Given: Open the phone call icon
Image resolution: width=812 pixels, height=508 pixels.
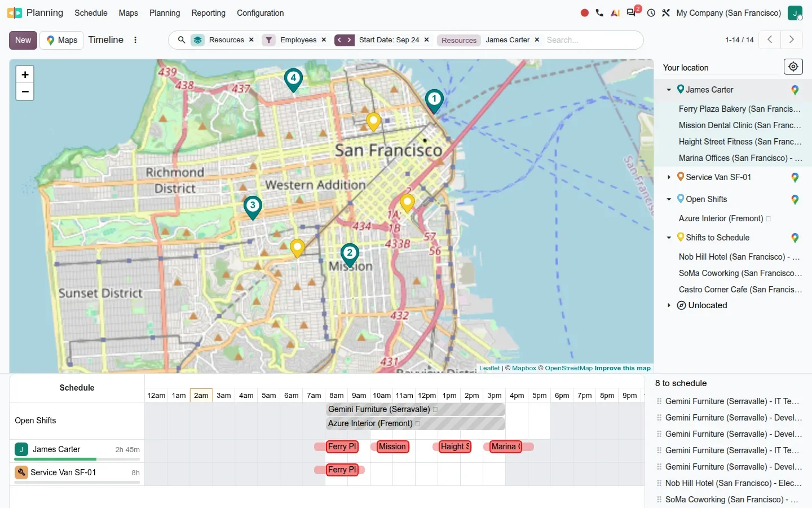Looking at the screenshot, I should (599, 13).
